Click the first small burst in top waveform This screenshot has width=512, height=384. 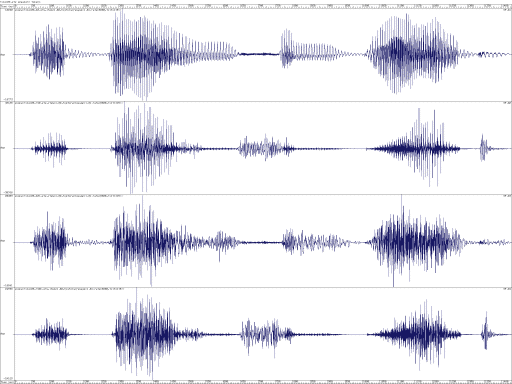[x=49, y=52]
